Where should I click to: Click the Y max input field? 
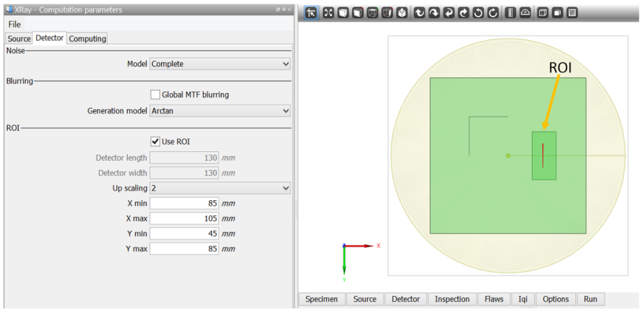pos(184,249)
